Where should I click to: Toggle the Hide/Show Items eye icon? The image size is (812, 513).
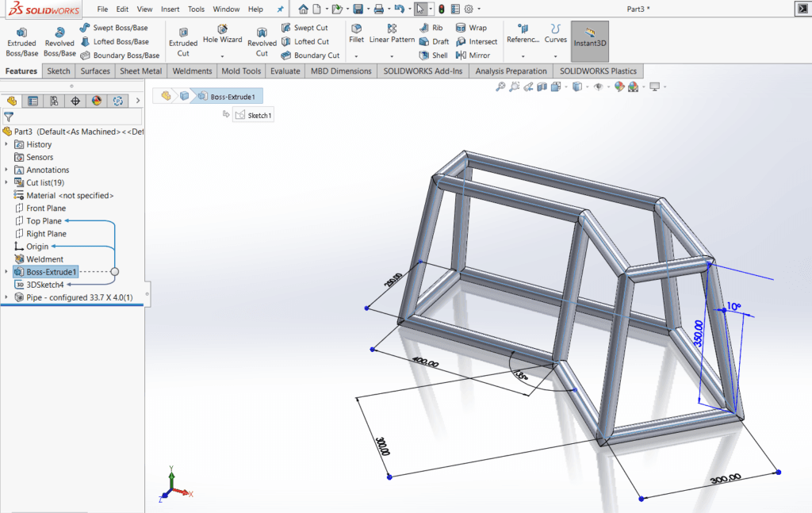[x=599, y=86]
